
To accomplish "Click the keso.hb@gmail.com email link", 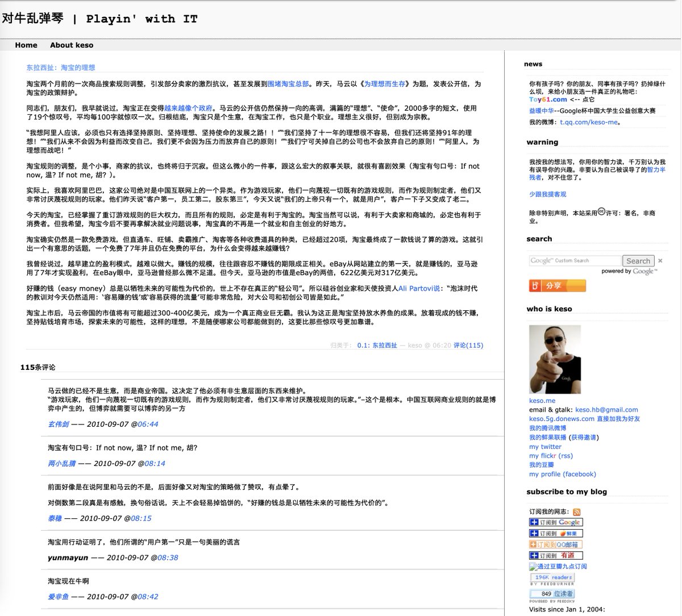I will (x=606, y=410).
